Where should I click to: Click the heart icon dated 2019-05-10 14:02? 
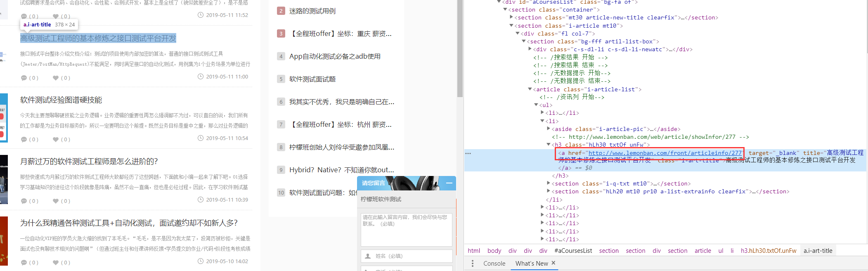56,263
